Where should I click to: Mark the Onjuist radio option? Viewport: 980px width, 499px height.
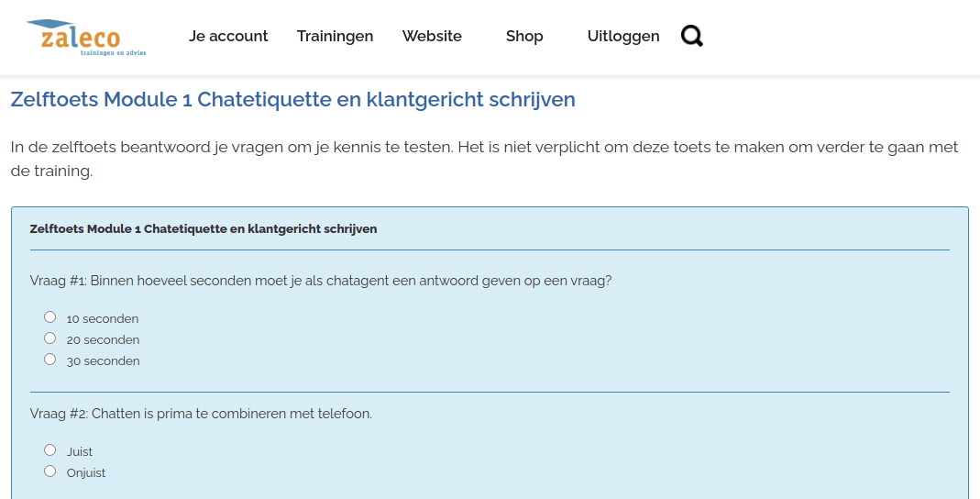pos(50,471)
